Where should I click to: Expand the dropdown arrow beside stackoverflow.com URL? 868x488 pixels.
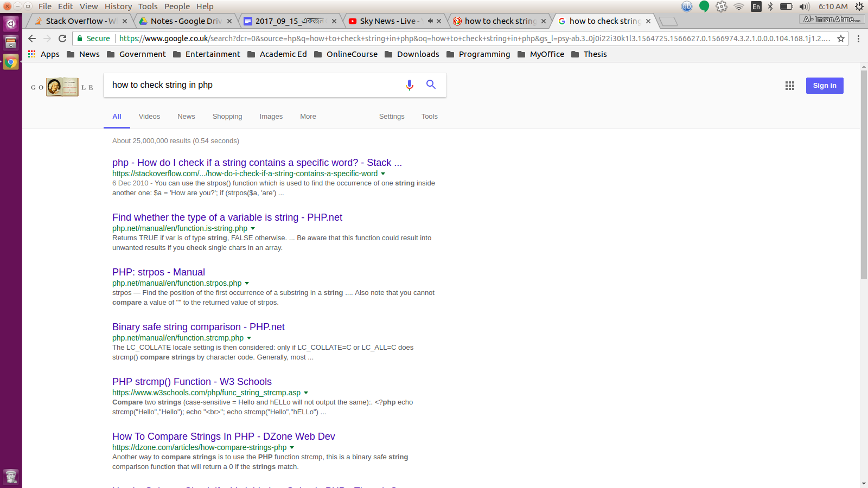(x=383, y=174)
